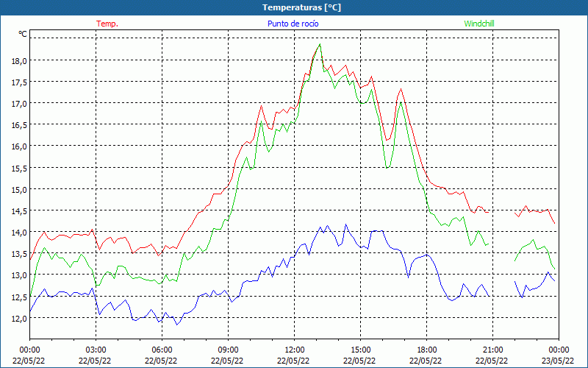Click the 17,0 y-axis value
The image size is (588, 368).
[x=19, y=104]
